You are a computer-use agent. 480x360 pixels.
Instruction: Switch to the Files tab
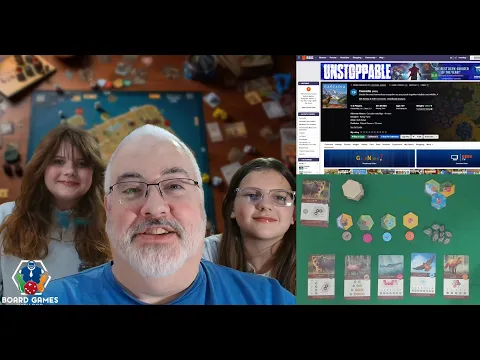tap(371, 144)
